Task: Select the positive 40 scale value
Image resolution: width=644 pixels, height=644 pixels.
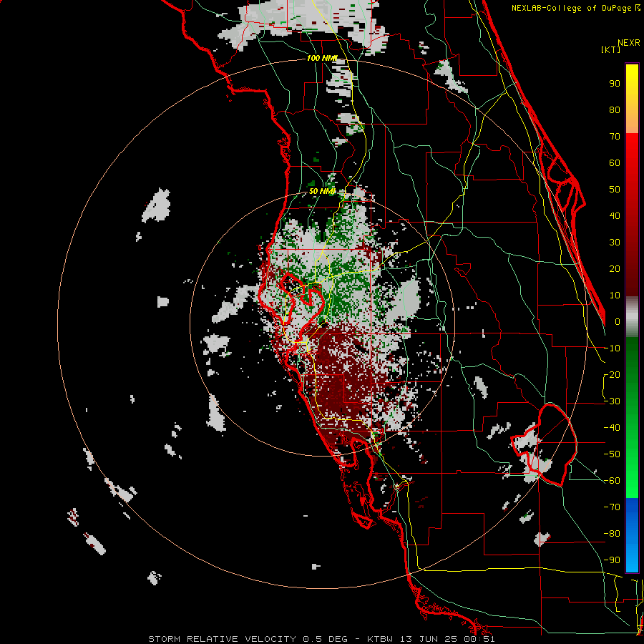Action: coord(615,216)
